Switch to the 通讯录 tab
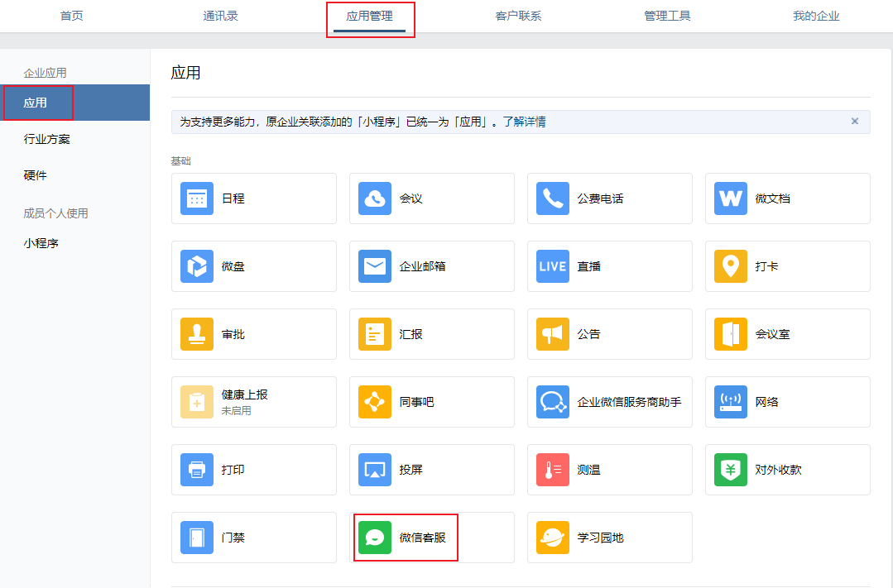This screenshot has height=588, width=893. (220, 16)
